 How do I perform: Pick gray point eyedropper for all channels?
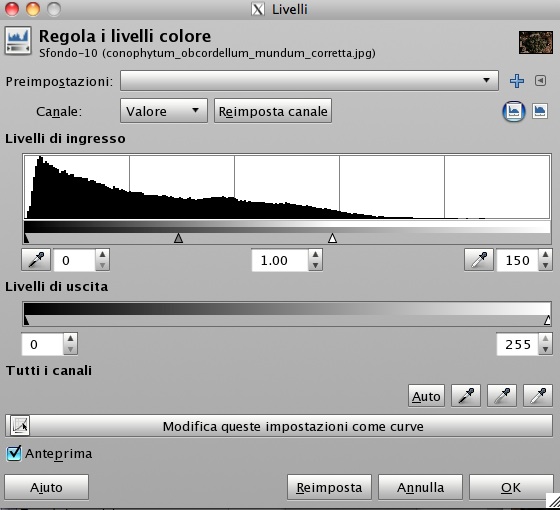click(x=502, y=396)
